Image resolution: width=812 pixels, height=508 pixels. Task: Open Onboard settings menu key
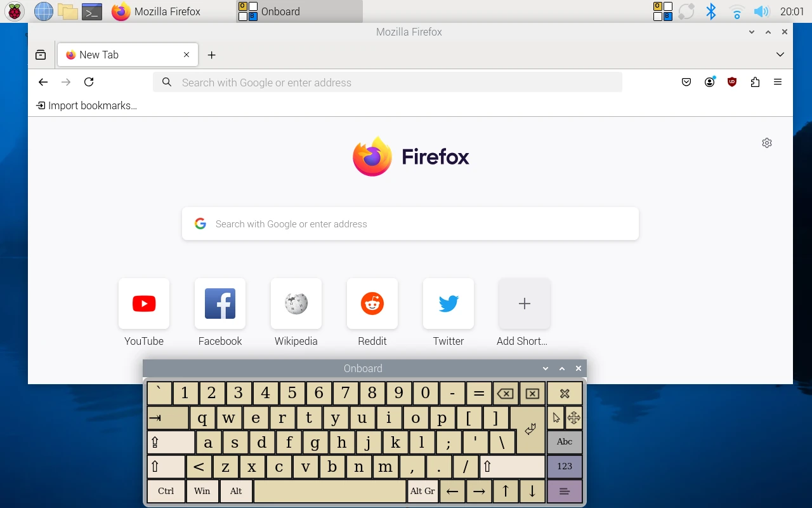pos(565,491)
